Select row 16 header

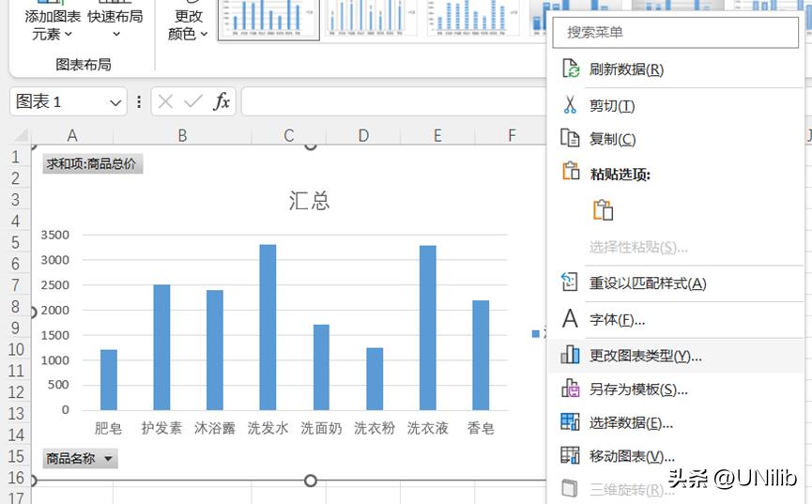pos(16,478)
